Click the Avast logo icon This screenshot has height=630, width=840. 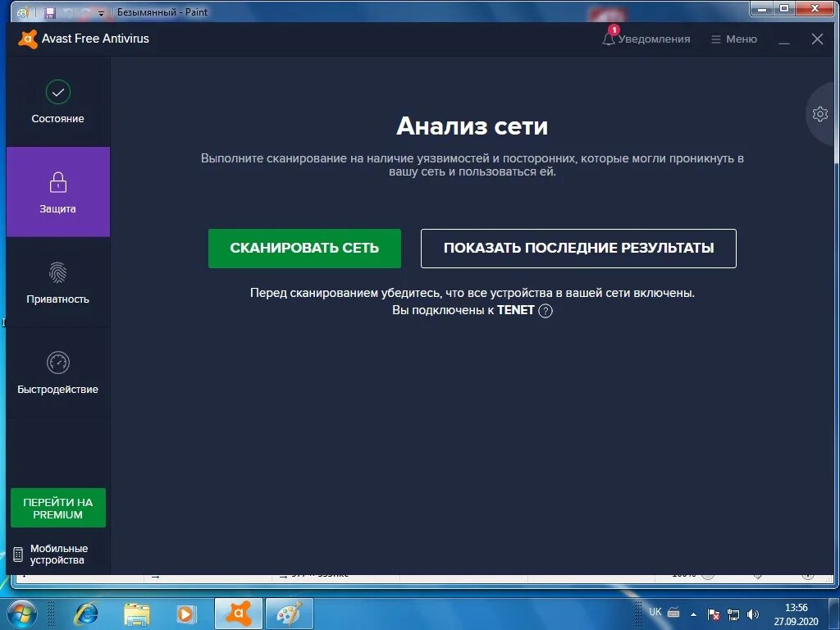pyautogui.click(x=27, y=39)
